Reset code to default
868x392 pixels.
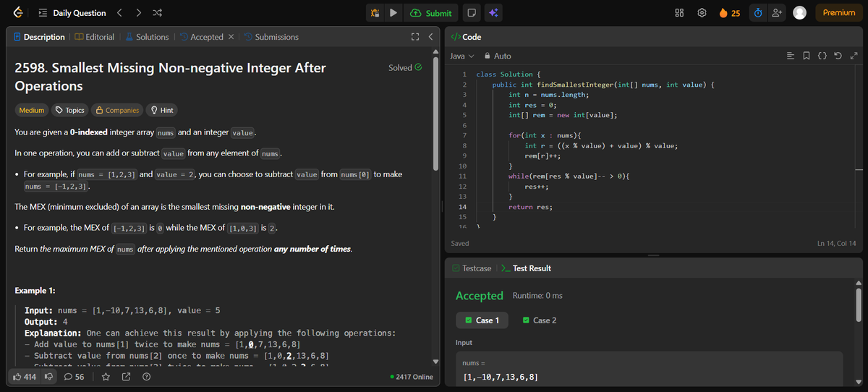[838, 56]
